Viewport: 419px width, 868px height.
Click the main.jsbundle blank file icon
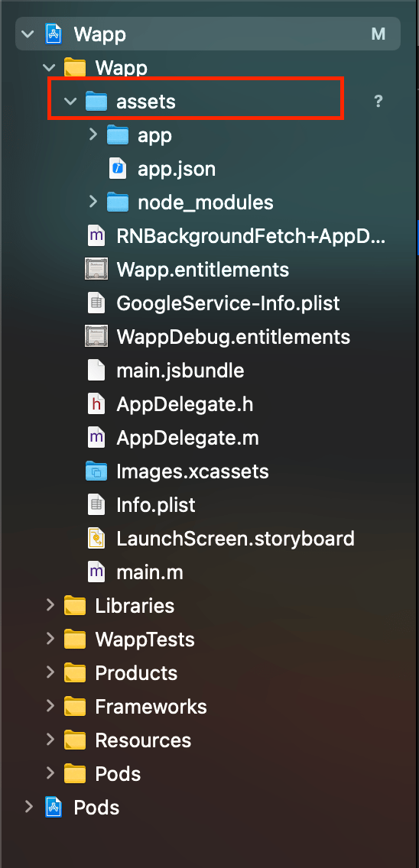click(96, 371)
